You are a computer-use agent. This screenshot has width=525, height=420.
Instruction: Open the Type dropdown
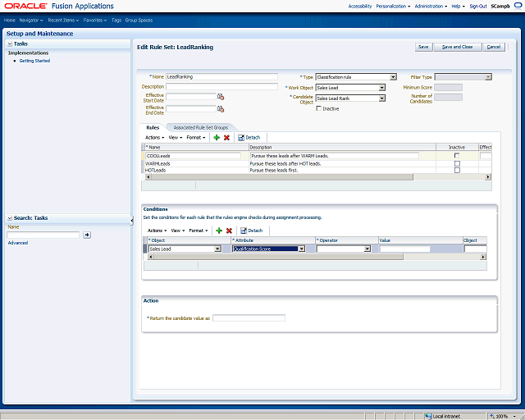[x=393, y=77]
